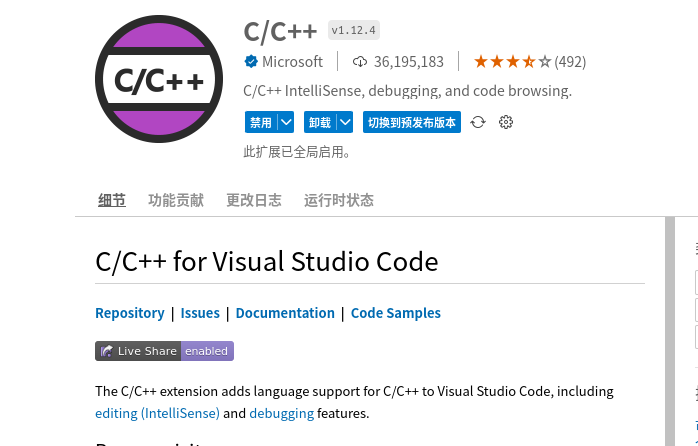The image size is (698, 446).
Task: Open the Issues link
Action: coord(200,313)
